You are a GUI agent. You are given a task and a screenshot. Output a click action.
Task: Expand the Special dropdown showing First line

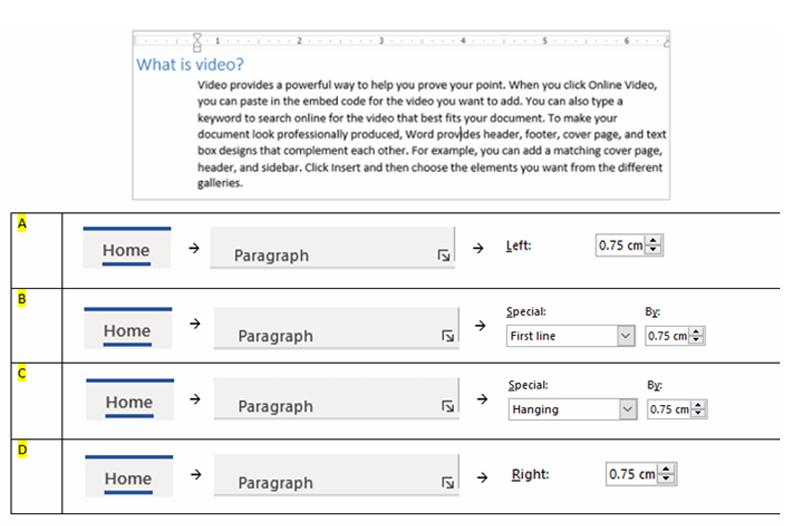click(x=626, y=337)
